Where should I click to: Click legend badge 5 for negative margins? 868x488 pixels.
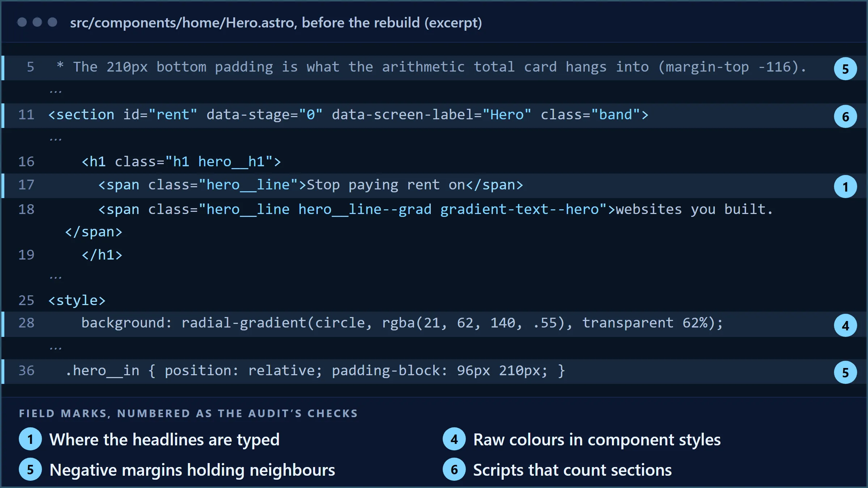[x=30, y=470]
